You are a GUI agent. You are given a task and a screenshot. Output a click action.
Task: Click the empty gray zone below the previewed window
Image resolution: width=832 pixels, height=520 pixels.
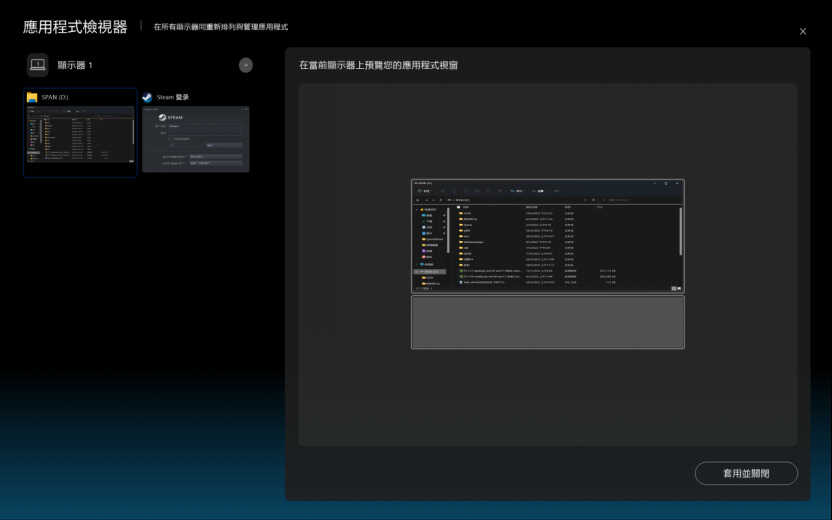547,322
